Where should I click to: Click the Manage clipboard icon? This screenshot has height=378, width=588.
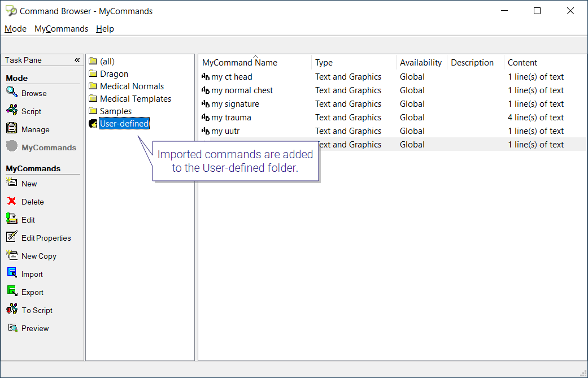pyautogui.click(x=12, y=128)
